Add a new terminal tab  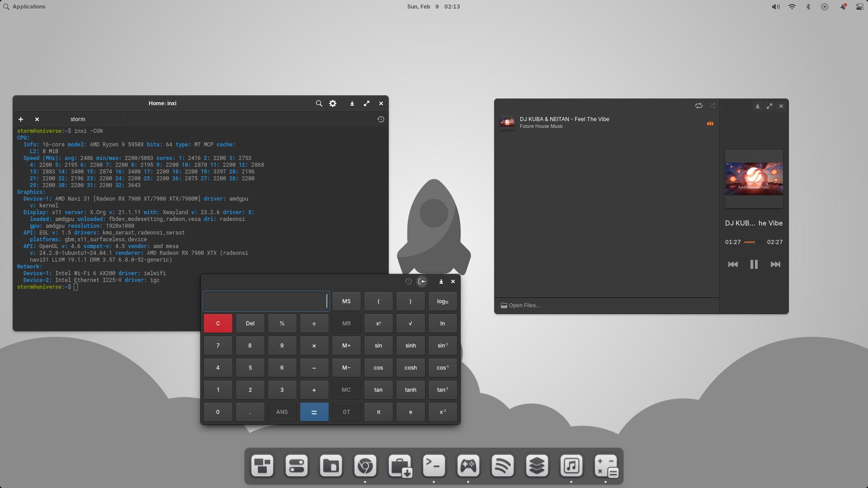[21, 119]
